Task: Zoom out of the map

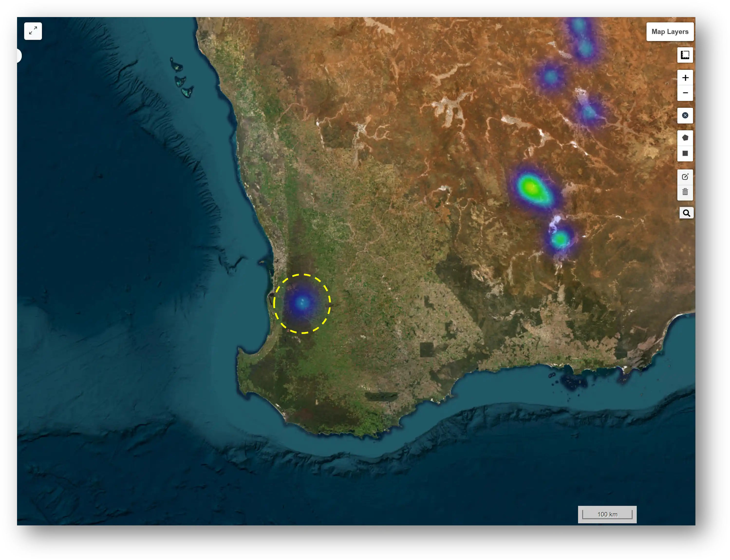Action: click(685, 93)
